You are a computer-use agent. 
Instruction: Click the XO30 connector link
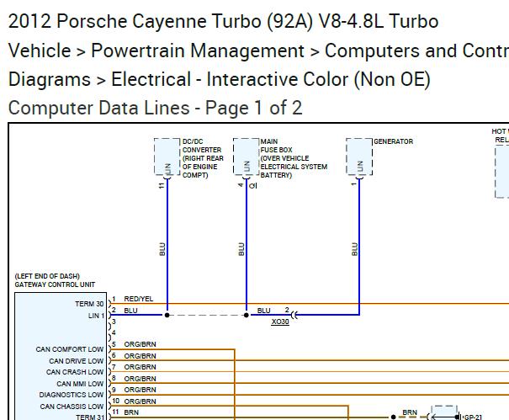point(280,322)
